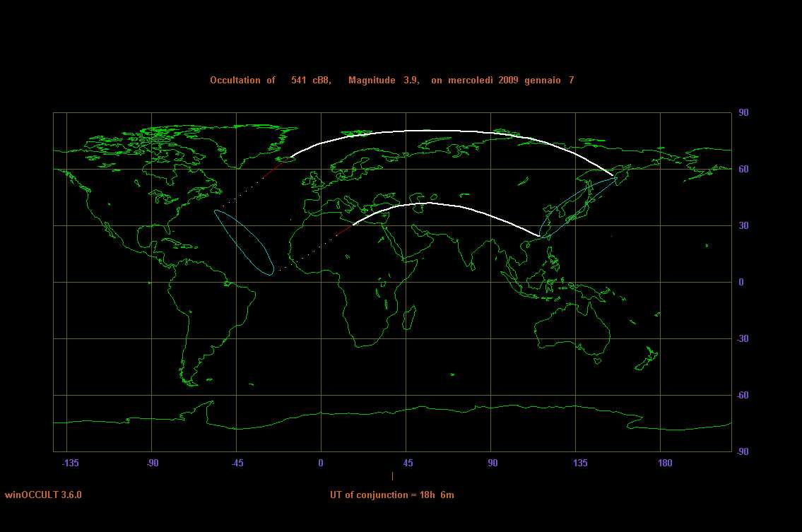
Task: Click the latitude label -60 on right axis
Action: 743,395
